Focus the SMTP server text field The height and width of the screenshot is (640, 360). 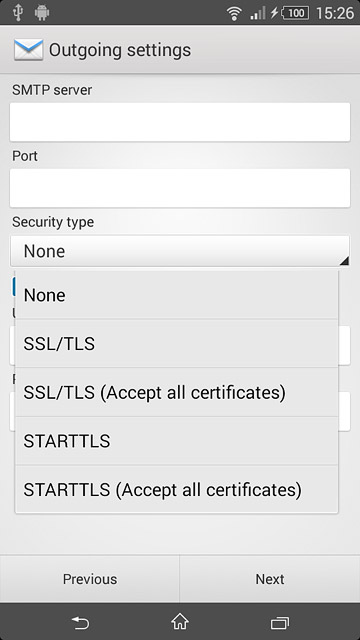pos(180,122)
